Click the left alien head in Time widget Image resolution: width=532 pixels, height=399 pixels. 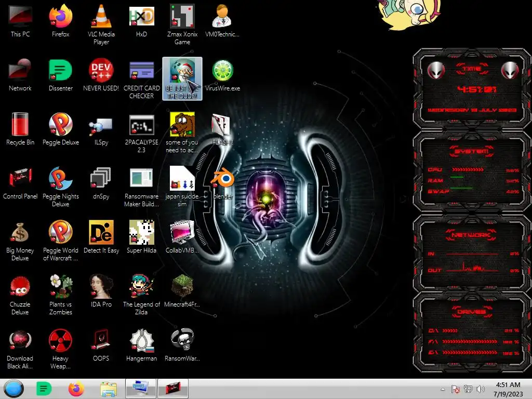click(436, 70)
